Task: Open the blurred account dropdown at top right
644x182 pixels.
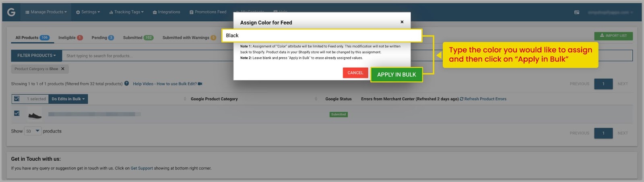Action: pyautogui.click(x=610, y=12)
